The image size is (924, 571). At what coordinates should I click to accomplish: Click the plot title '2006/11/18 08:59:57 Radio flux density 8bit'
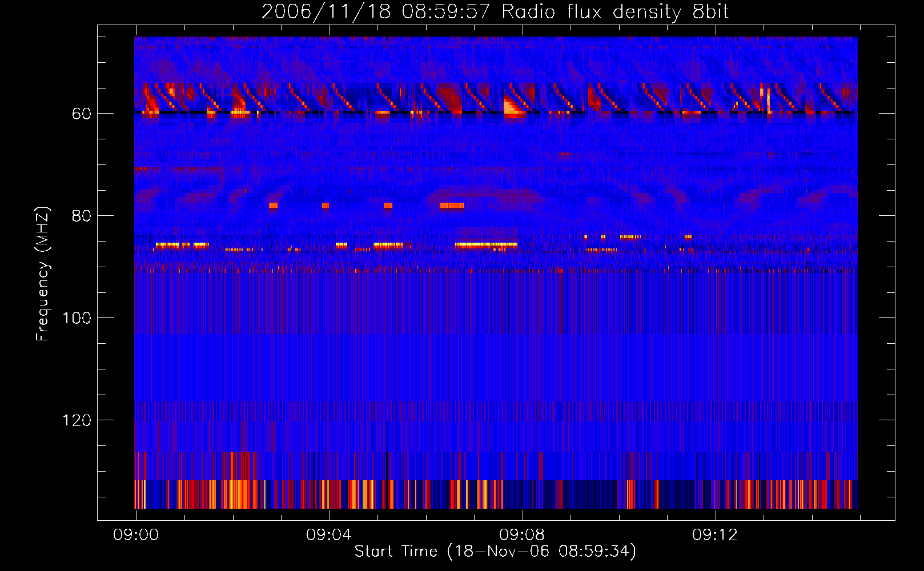click(x=495, y=12)
